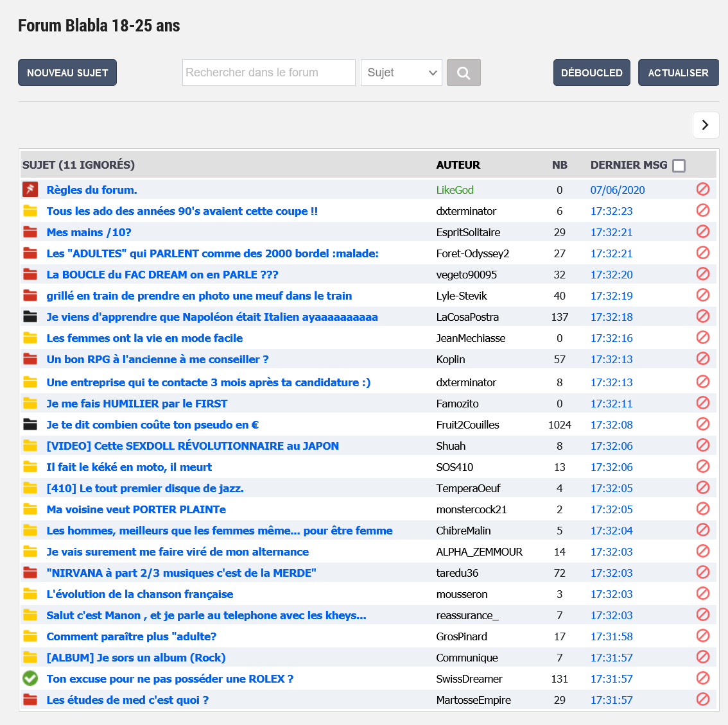Click the AUTEUR column header
Image resolution: width=728 pixels, height=725 pixels.
pos(458,165)
